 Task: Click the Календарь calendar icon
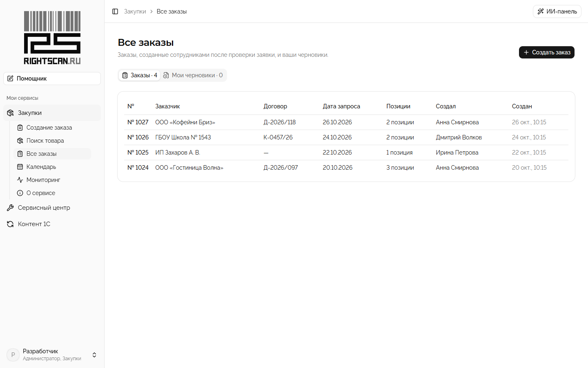pyautogui.click(x=20, y=167)
